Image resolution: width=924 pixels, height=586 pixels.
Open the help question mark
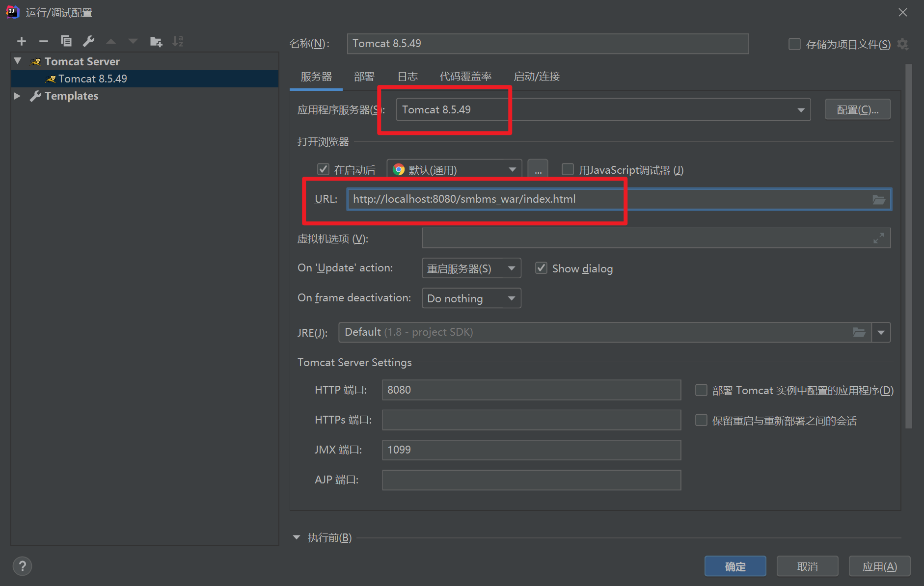(22, 566)
